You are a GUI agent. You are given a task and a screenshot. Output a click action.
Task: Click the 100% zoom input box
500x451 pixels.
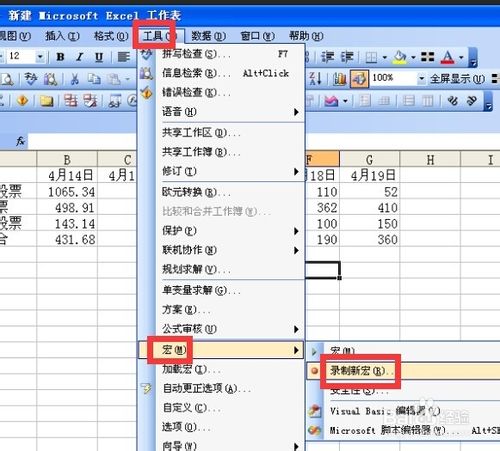[x=393, y=78]
